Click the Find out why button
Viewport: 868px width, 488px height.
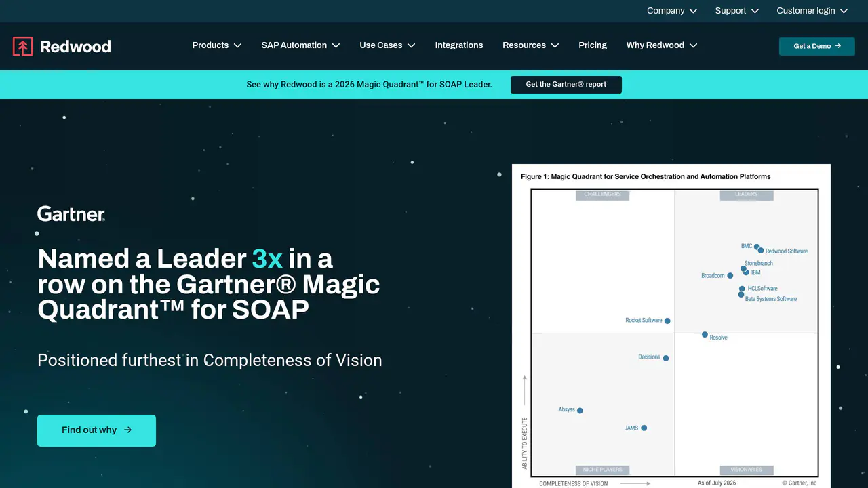(96, 430)
